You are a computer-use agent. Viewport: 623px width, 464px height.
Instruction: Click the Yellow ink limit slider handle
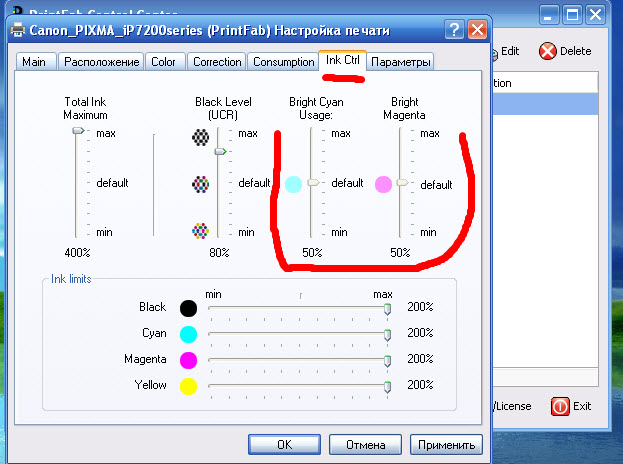(387, 387)
